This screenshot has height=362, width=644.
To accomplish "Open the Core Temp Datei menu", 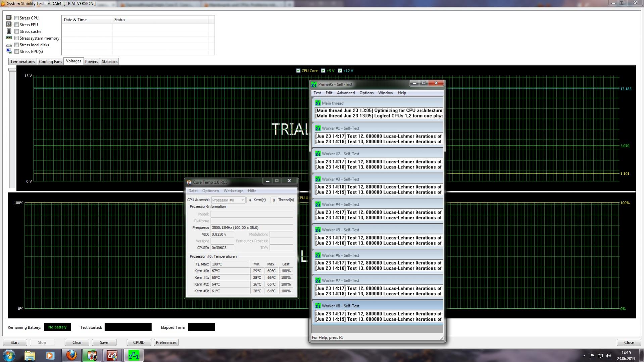I will (x=193, y=191).
